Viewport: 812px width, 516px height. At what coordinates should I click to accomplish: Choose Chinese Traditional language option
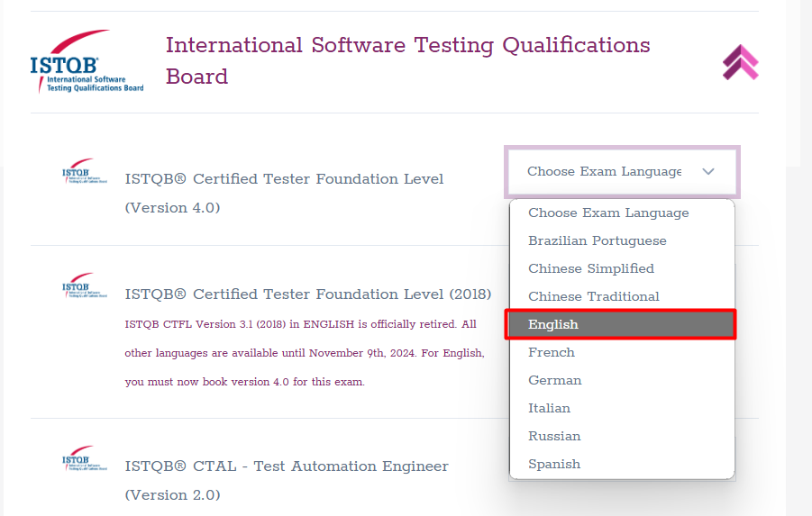[593, 296]
